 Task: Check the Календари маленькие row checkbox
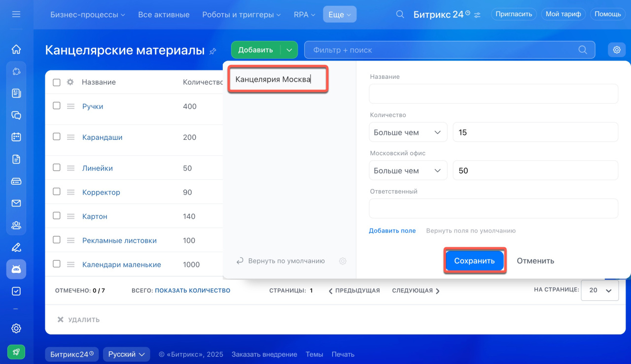click(x=56, y=264)
